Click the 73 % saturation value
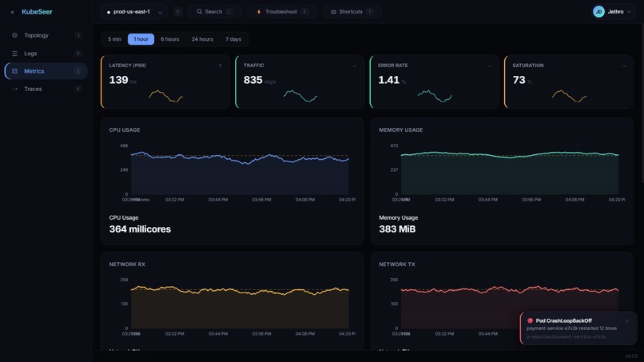This screenshot has width=644, height=362. (x=522, y=80)
